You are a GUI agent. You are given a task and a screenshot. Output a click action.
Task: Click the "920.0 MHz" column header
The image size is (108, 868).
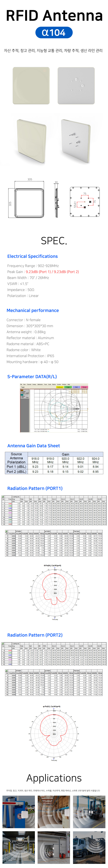(x=65, y=460)
